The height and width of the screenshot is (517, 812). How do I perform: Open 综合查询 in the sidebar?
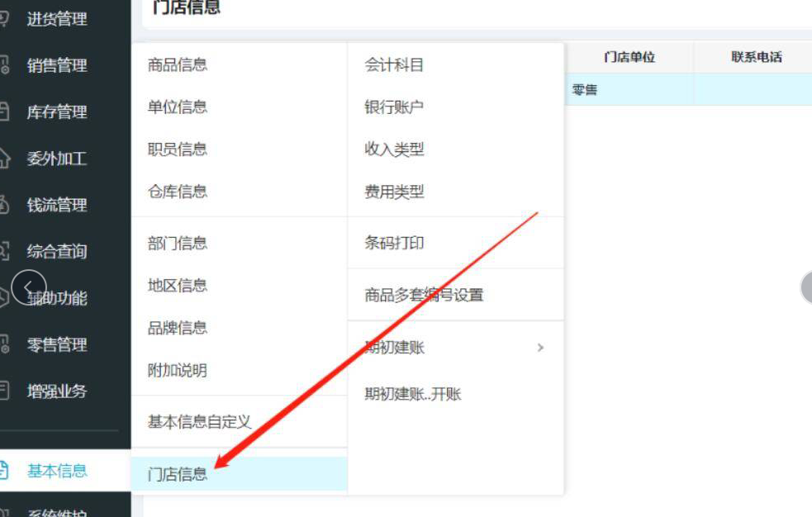click(x=56, y=251)
